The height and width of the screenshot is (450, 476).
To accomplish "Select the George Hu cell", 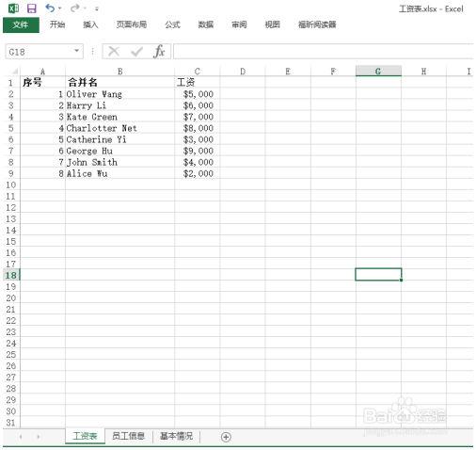I will (119, 151).
